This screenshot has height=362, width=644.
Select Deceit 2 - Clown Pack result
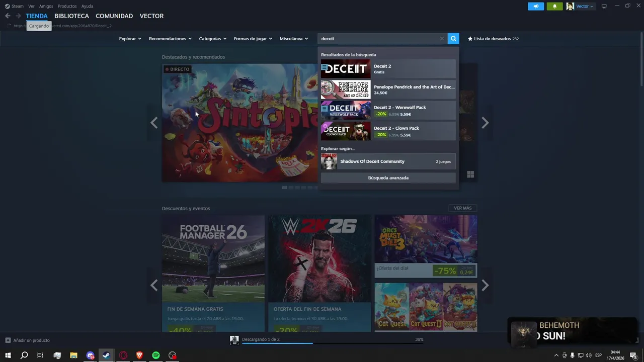coord(388,131)
